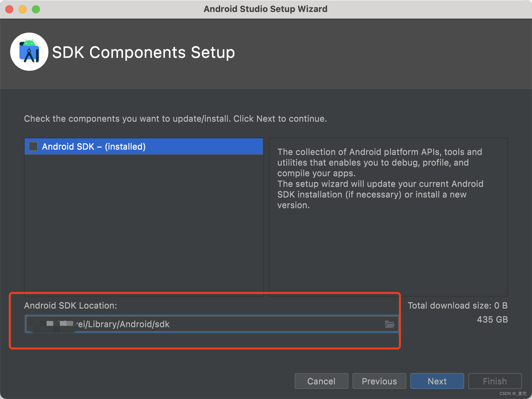This screenshot has height=399, width=532.
Task: Click the empty area in the components list
Action: 144,223
